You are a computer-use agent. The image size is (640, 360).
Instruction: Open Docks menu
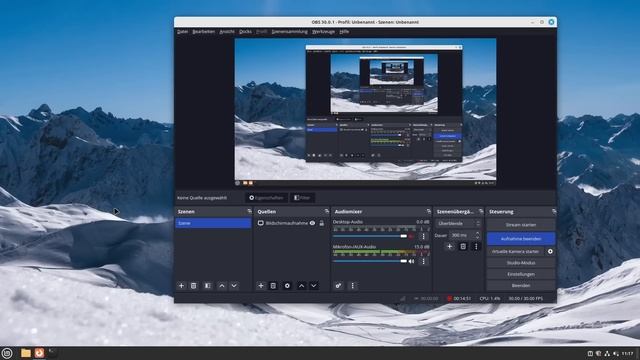245,32
